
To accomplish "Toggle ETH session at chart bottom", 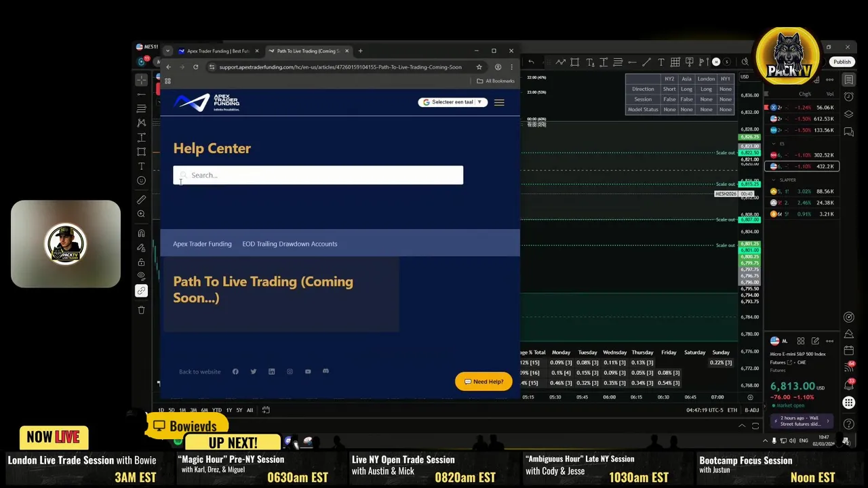I will [x=732, y=410].
